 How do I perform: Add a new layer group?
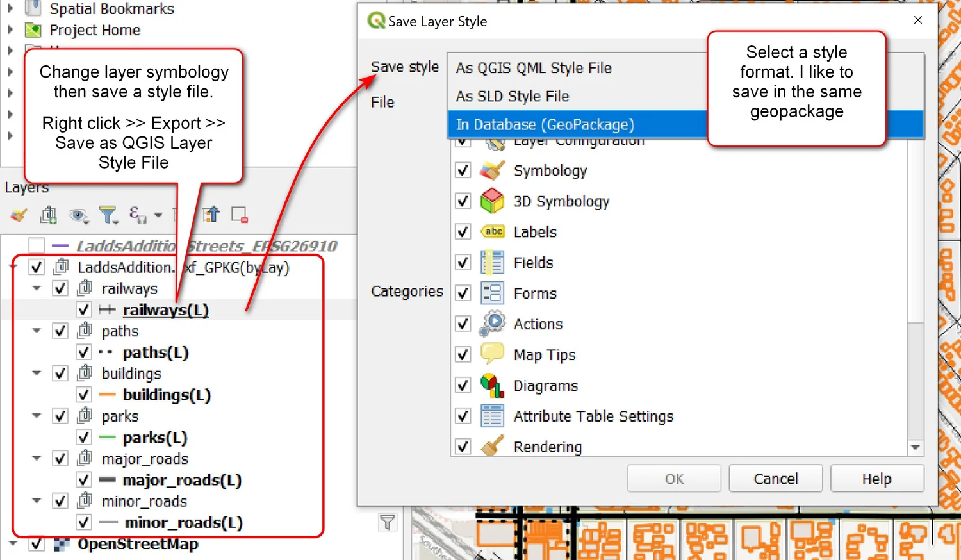click(48, 215)
